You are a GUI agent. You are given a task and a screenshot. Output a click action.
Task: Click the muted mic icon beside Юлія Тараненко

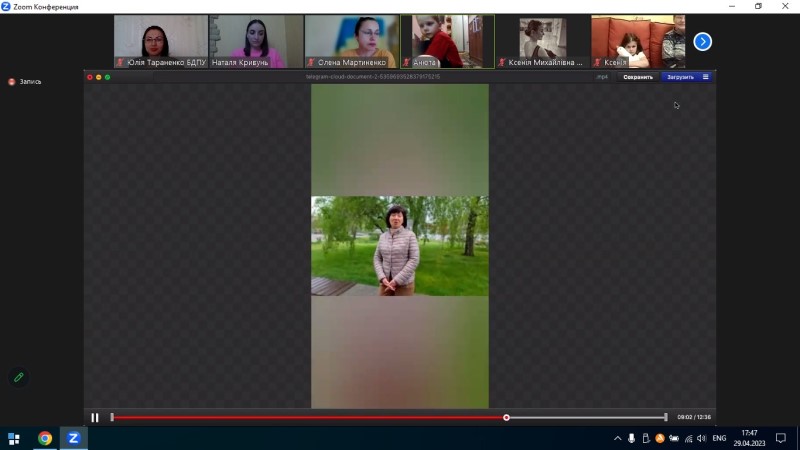pos(120,62)
